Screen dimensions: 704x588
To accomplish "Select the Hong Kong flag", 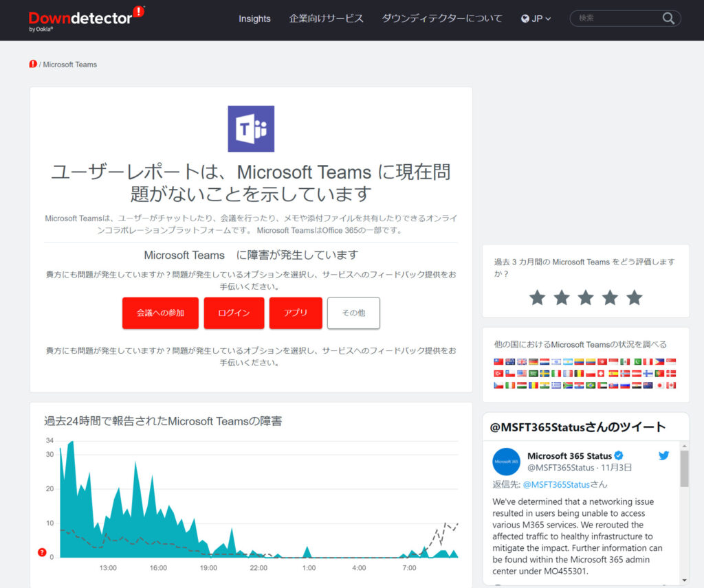I will [x=602, y=362].
